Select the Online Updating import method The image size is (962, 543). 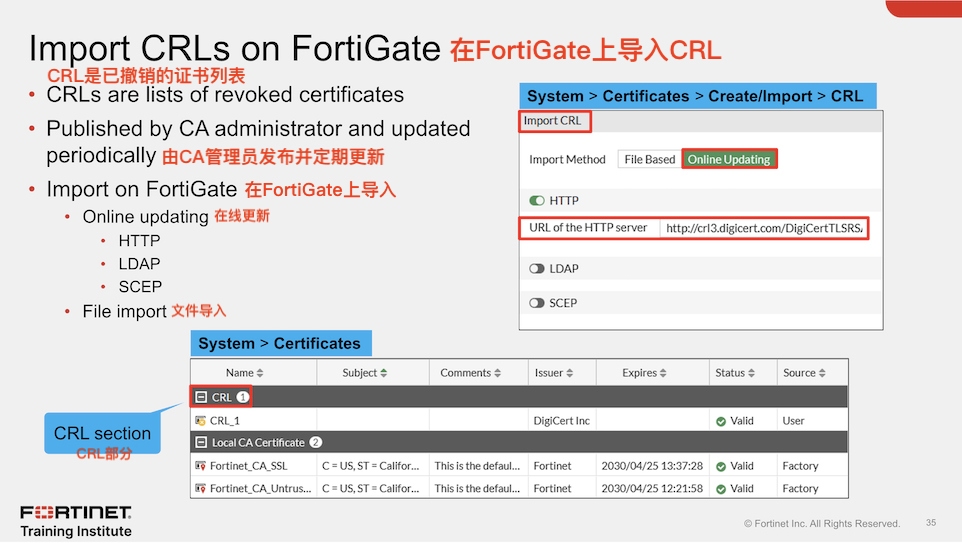tap(729, 159)
